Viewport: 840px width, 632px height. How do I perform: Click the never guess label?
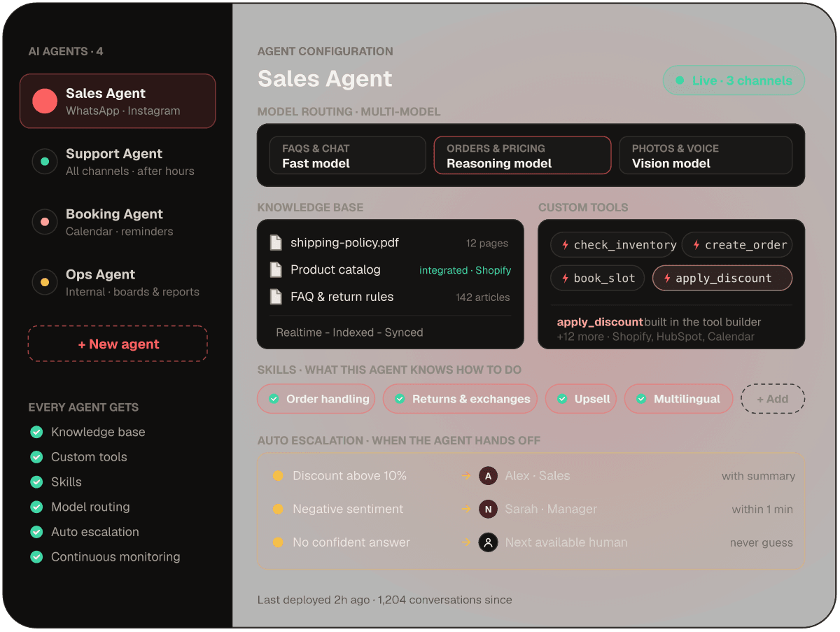coord(762,543)
